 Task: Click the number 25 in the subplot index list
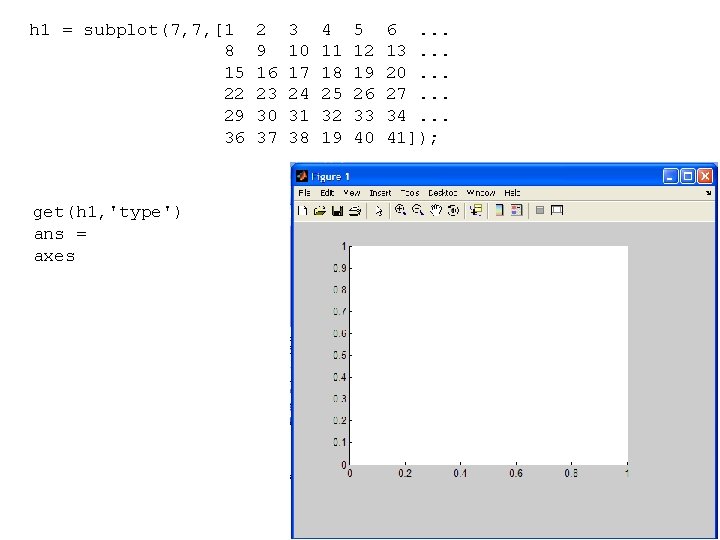click(332, 94)
